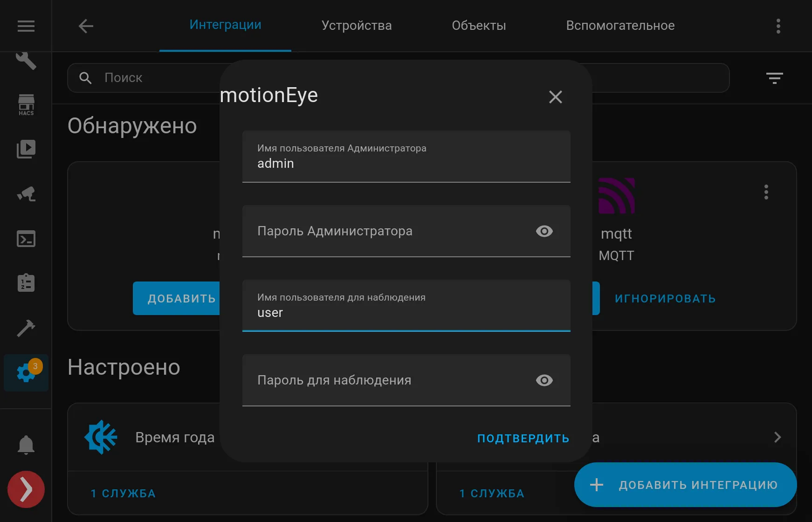This screenshot has height=522, width=812.
Task: Go back with the arrow icon
Action: (86, 26)
